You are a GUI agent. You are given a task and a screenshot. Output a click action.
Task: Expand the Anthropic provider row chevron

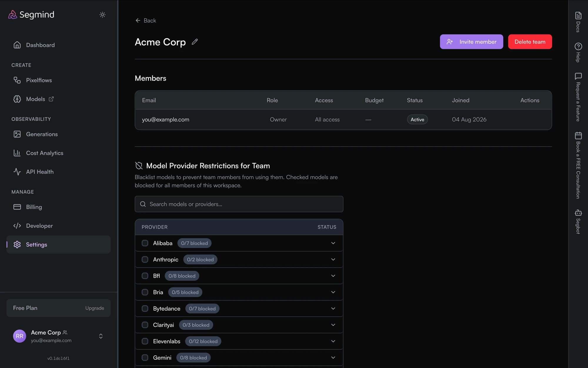[x=333, y=260]
